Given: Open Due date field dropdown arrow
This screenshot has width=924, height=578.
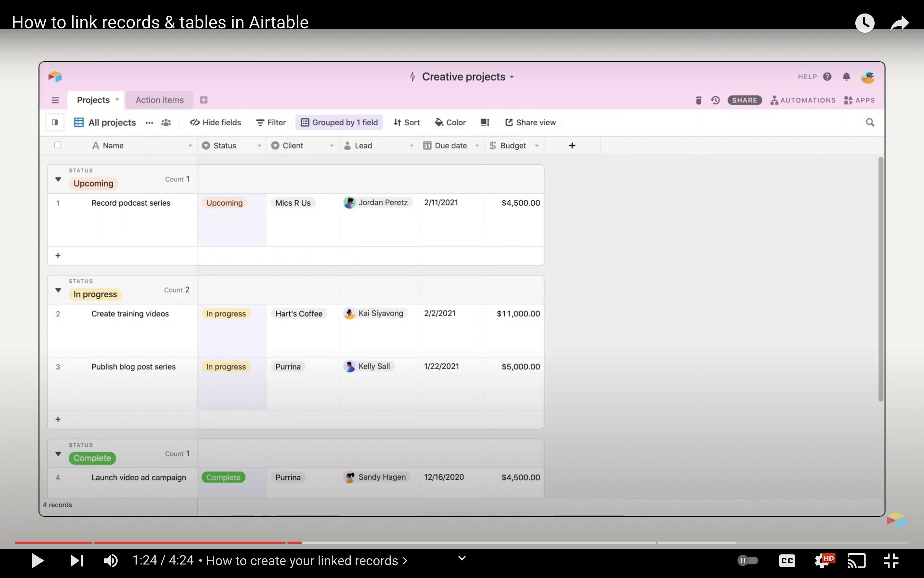Looking at the screenshot, I should coord(477,146).
